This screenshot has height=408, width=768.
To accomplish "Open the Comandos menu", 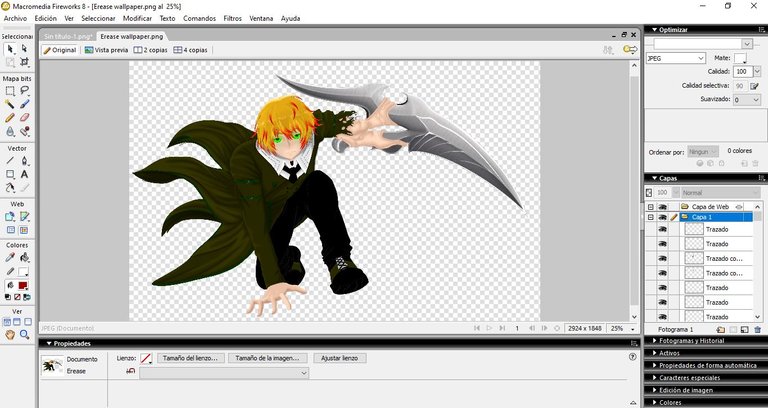I will click(199, 19).
